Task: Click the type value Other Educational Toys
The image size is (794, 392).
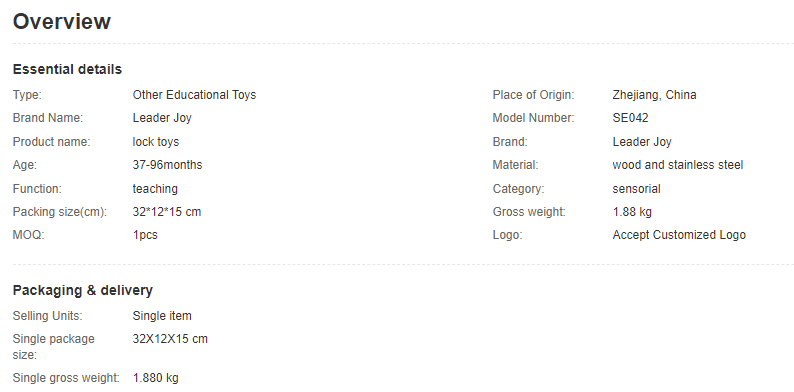Action: [x=194, y=95]
